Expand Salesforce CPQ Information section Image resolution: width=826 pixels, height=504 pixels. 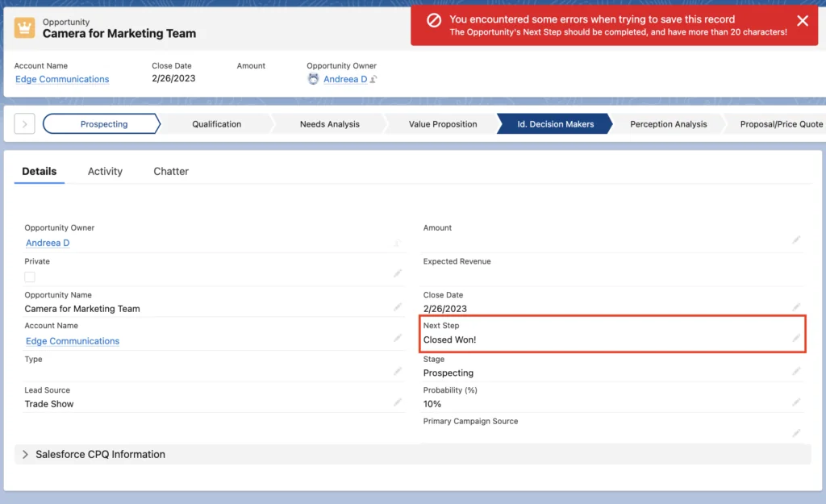pos(25,454)
